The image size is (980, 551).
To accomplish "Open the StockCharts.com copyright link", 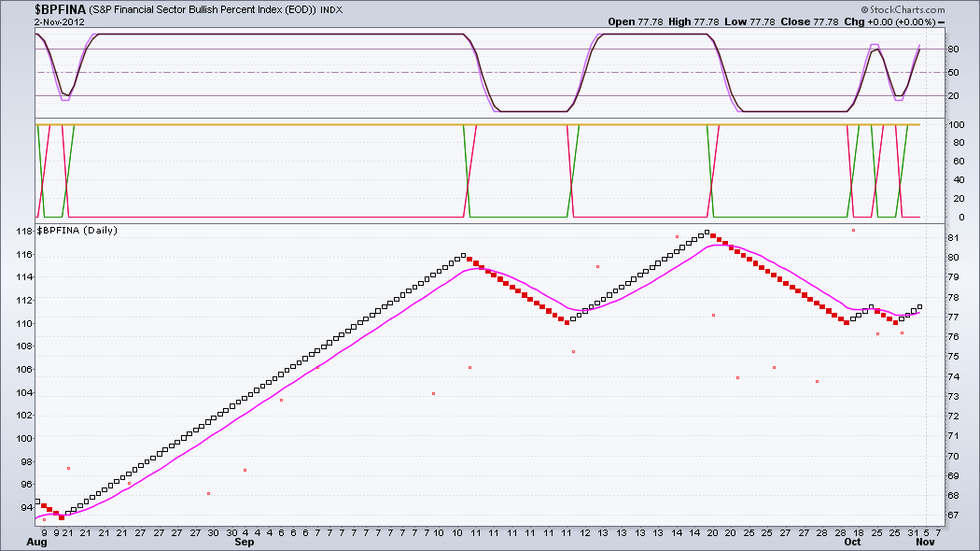I will [x=903, y=9].
